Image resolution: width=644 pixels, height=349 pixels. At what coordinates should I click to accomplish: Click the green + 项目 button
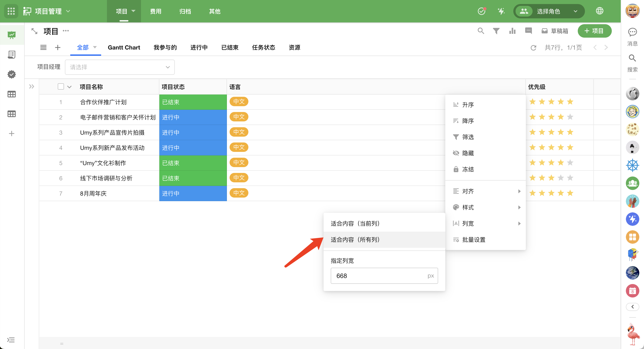coord(594,31)
